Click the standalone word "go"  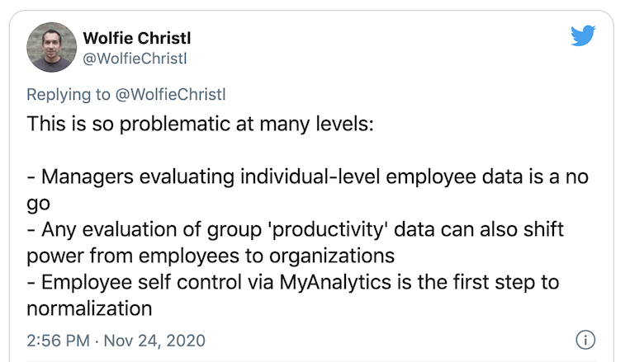39,205
